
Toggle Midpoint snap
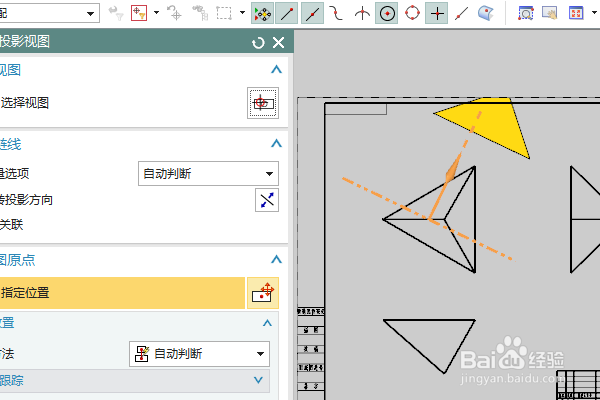pyautogui.click(x=312, y=13)
